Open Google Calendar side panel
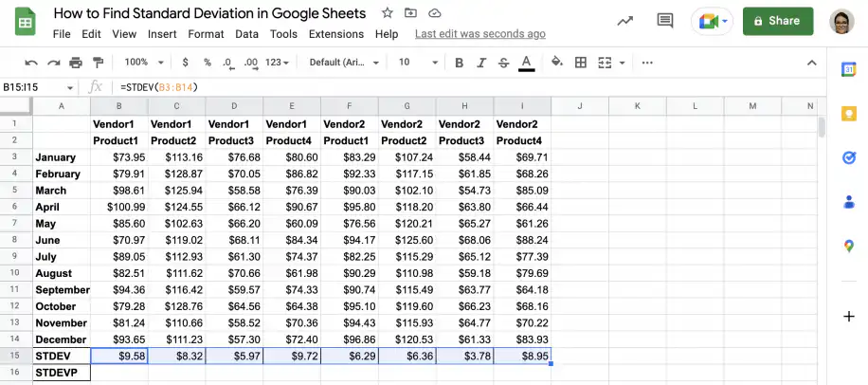Viewport: 868px width, 385px height. (848, 70)
